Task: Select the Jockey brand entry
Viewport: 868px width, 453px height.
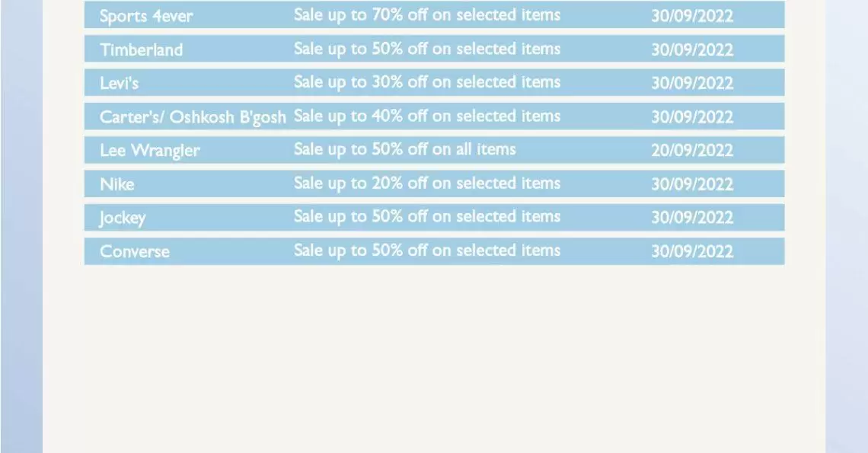Action: tap(123, 218)
